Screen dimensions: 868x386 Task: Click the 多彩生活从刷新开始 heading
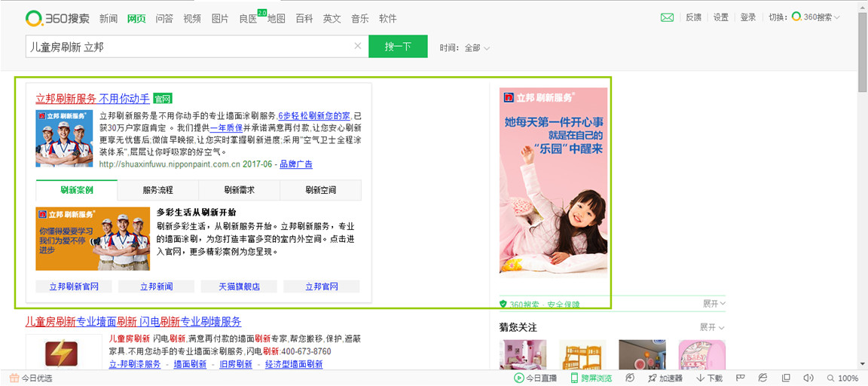197,212
